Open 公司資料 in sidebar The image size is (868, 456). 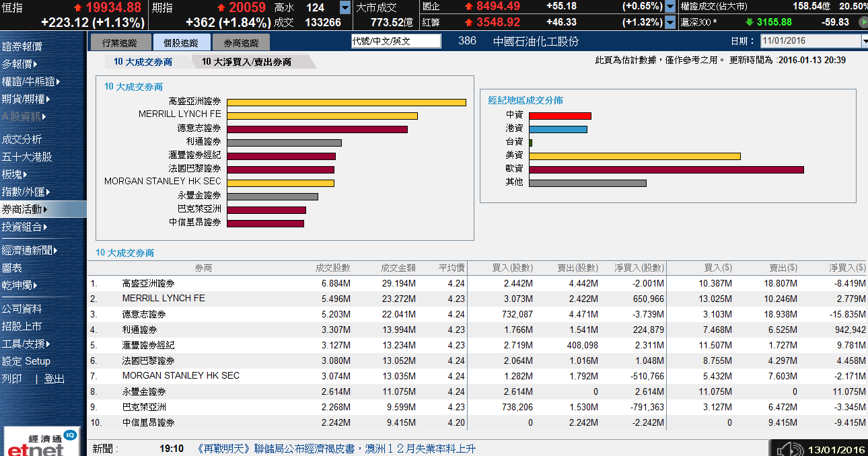click(x=22, y=309)
